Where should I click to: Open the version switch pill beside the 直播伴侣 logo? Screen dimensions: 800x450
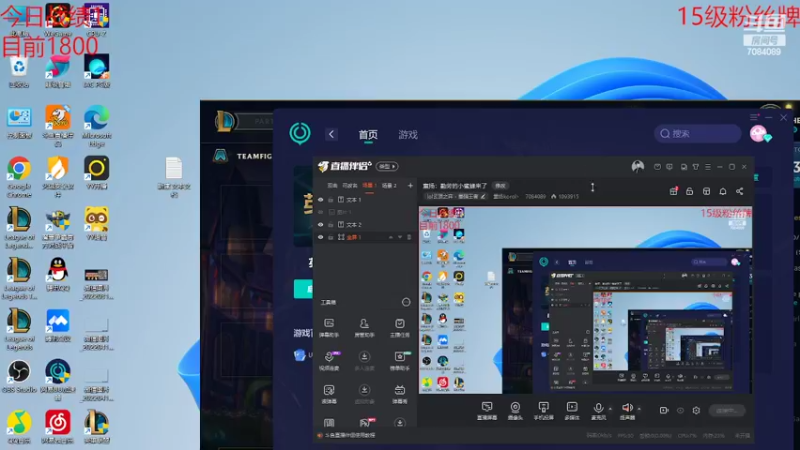(387, 166)
